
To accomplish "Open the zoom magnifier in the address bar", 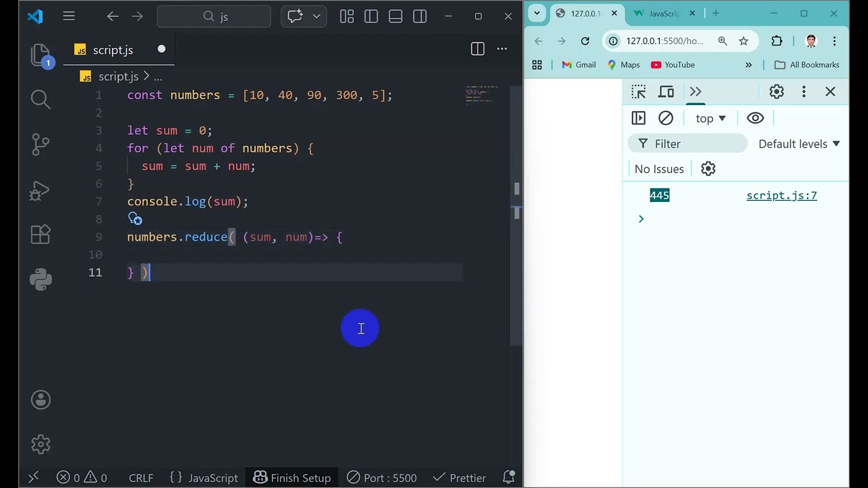I will 723,41.
